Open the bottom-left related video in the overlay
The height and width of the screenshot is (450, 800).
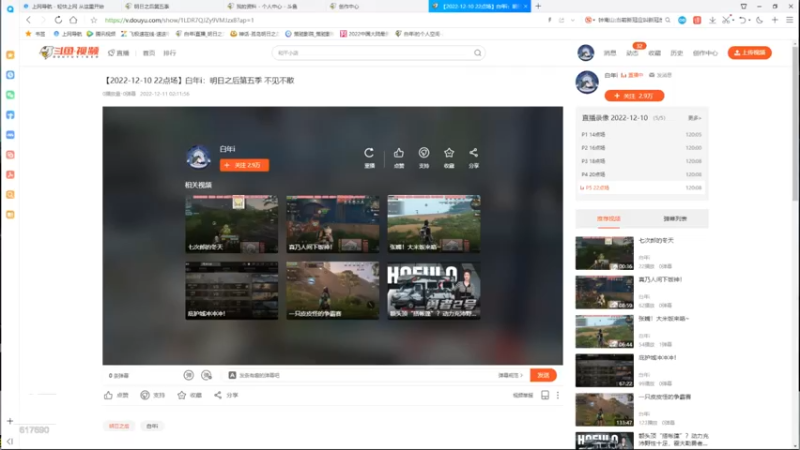232,291
